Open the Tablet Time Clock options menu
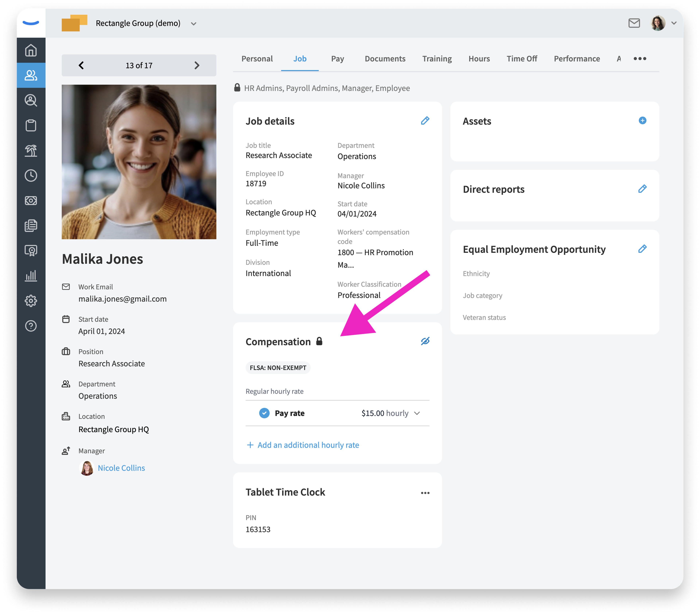This screenshot has height=614, width=700. tap(425, 493)
